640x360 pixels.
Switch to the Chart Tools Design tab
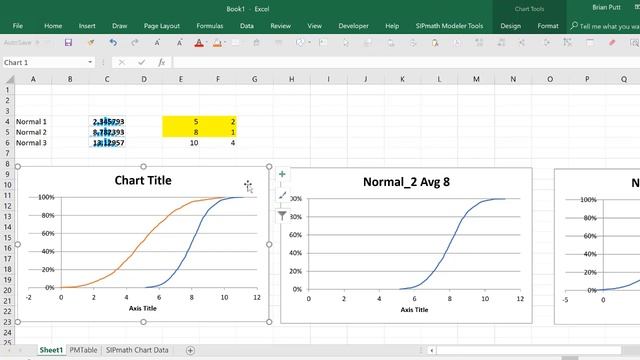[x=511, y=26]
